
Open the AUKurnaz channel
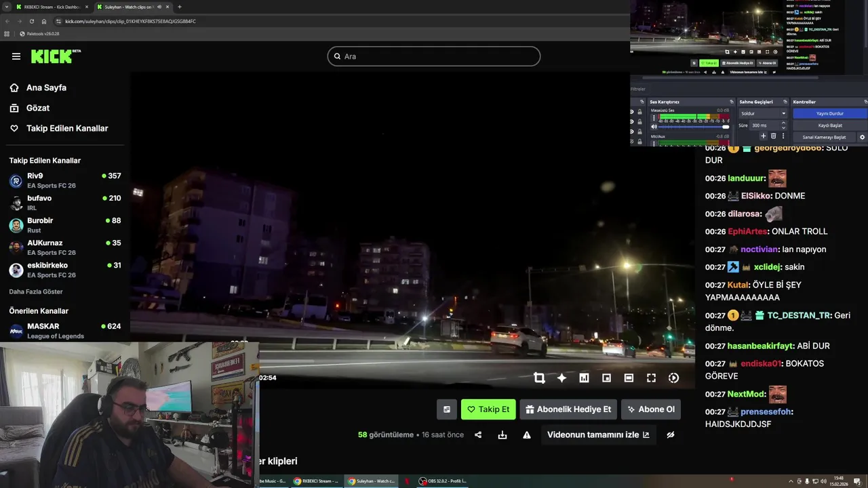(x=64, y=247)
